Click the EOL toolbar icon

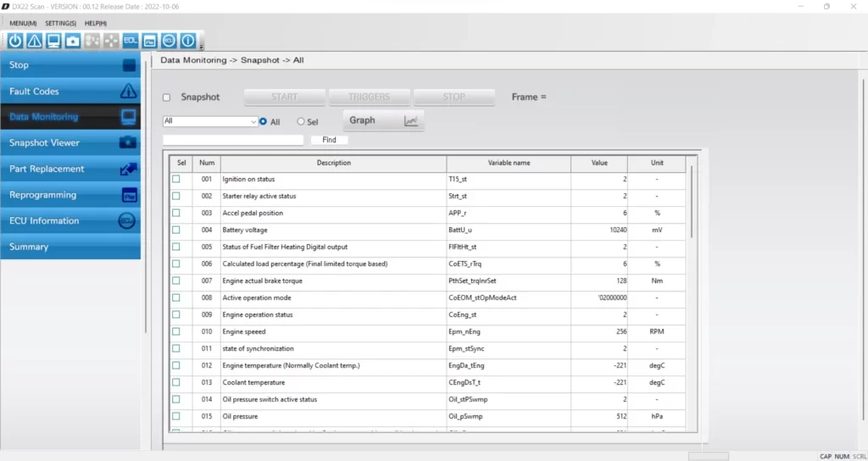(x=131, y=40)
